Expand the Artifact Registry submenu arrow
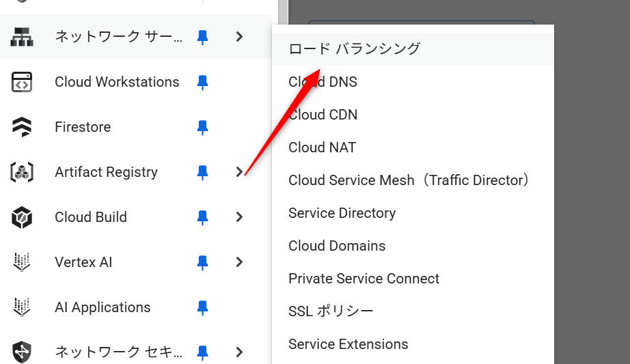Image resolution: width=630 pixels, height=364 pixels. coord(239,172)
